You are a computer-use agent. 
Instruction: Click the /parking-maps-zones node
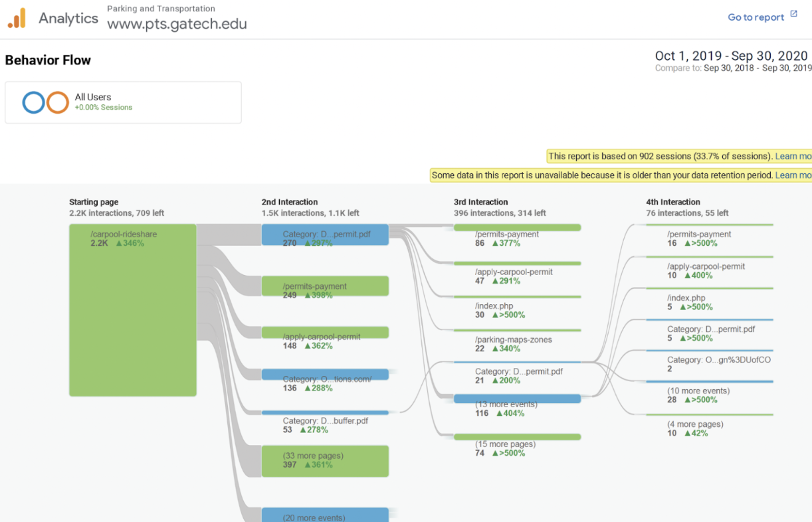(518, 330)
